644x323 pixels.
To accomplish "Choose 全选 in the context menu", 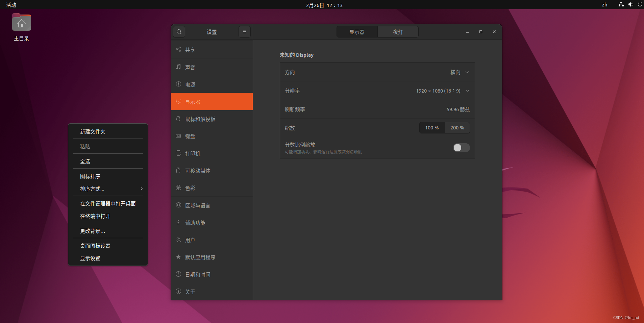I will [108, 161].
